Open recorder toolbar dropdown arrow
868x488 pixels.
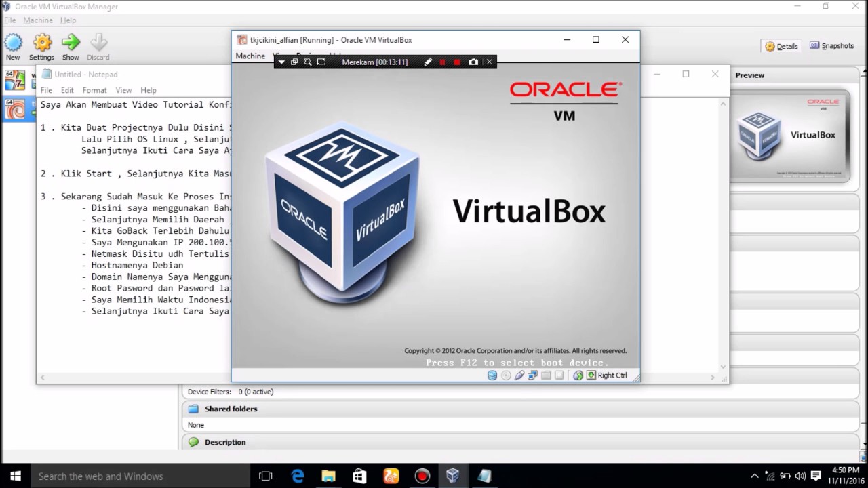[281, 62]
